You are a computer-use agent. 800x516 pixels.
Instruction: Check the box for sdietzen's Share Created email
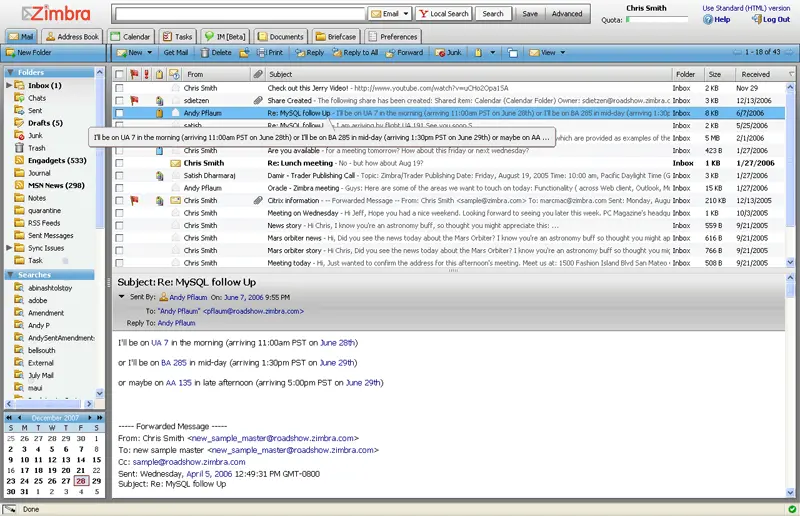pyautogui.click(x=119, y=101)
